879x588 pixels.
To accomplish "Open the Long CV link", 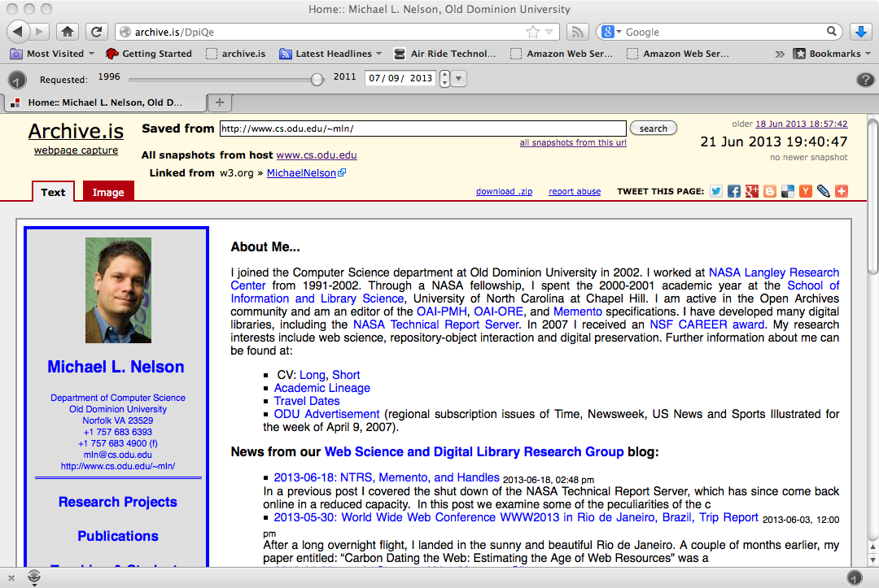I will [313, 375].
